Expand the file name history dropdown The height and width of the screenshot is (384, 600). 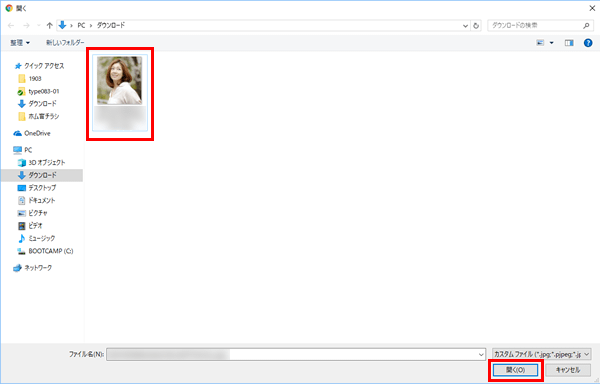[481, 355]
